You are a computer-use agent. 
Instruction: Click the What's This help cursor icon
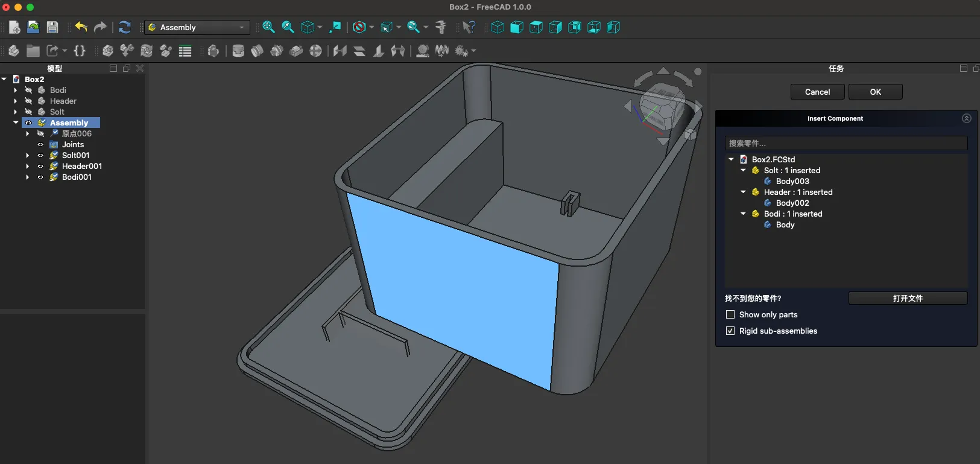469,27
